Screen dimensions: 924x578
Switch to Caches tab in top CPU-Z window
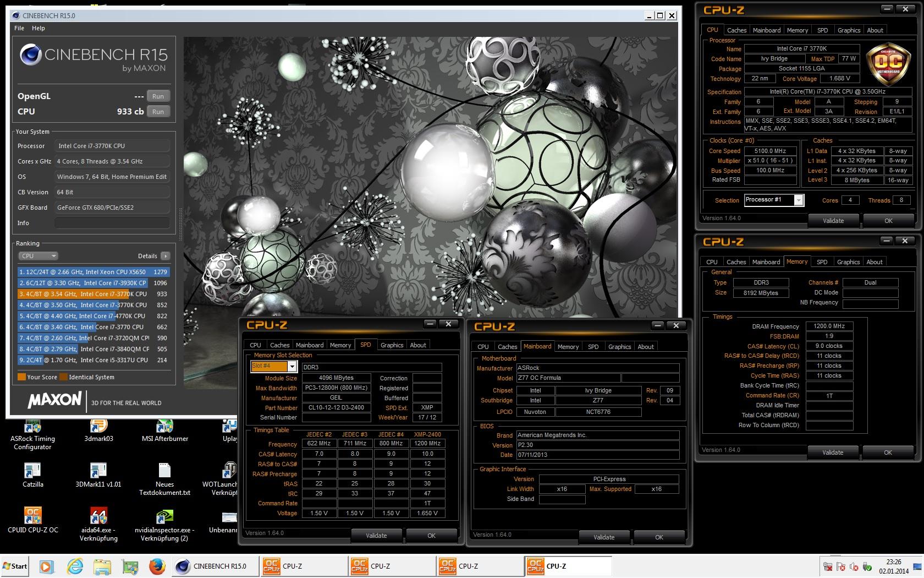(736, 30)
